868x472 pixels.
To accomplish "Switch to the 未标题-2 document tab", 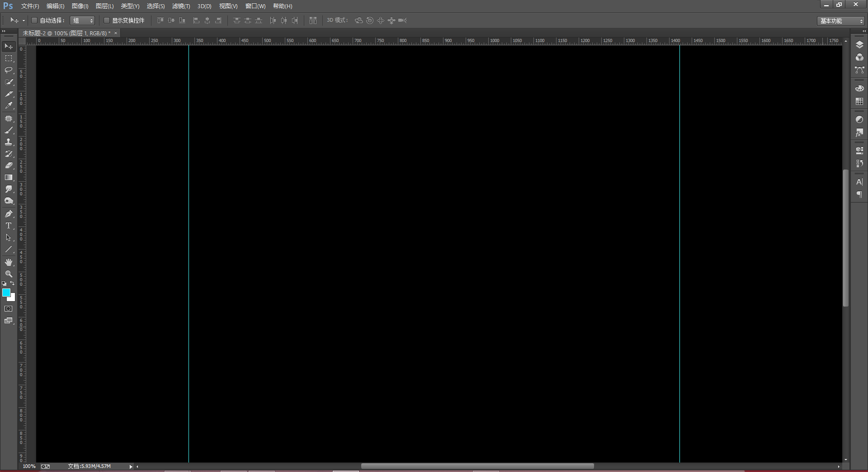I will pyautogui.click(x=66, y=33).
